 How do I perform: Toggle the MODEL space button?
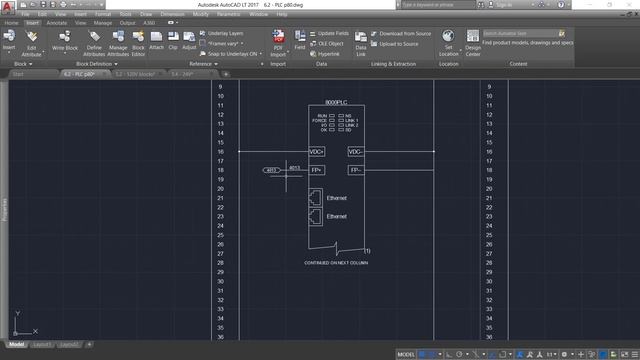click(x=406, y=354)
